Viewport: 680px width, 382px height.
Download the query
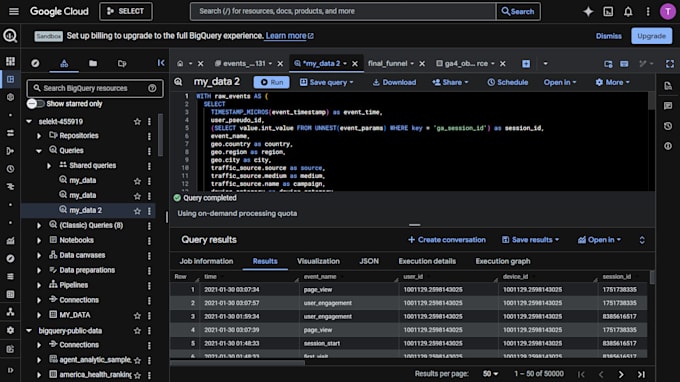point(394,82)
